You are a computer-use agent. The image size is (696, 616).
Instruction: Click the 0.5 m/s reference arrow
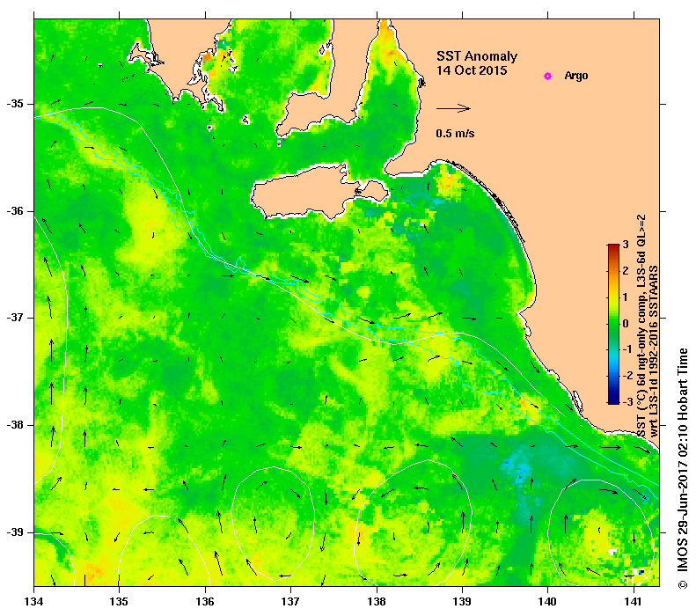pyautogui.click(x=453, y=108)
